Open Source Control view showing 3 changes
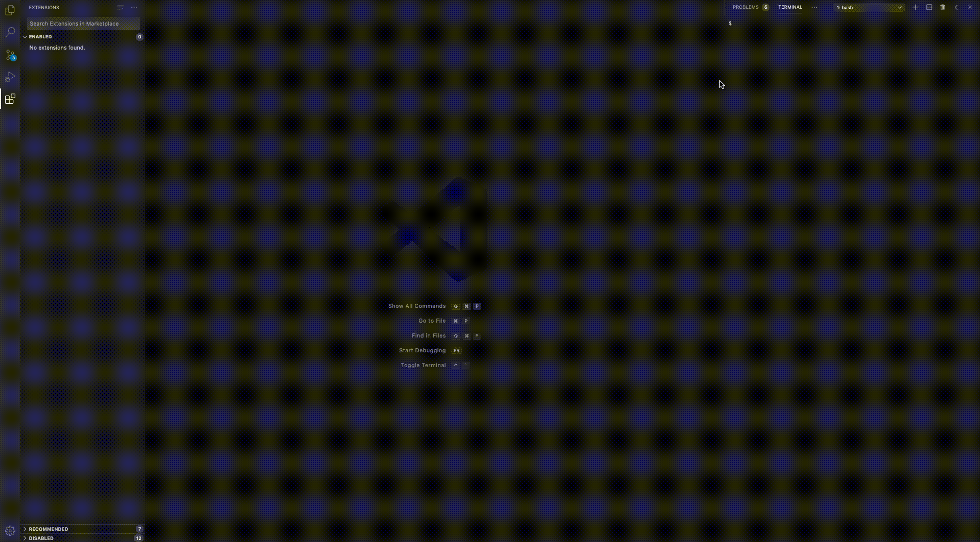The height and width of the screenshot is (542, 980). pos(10,55)
